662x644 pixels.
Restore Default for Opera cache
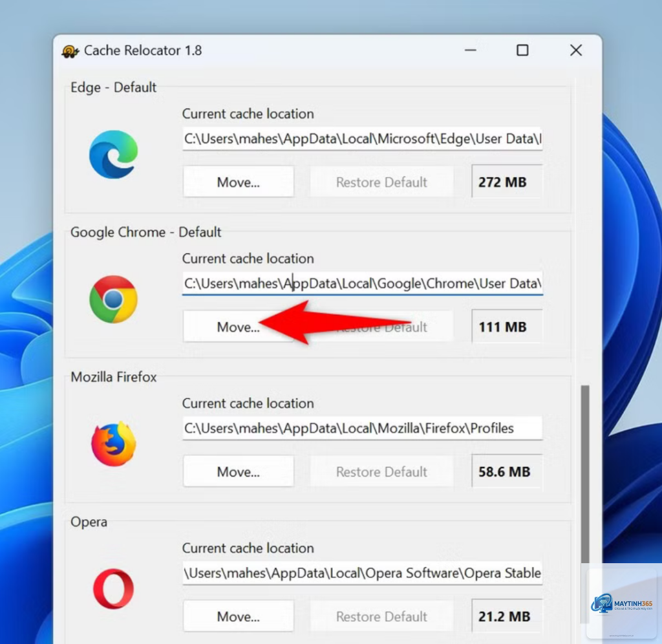pyautogui.click(x=381, y=616)
